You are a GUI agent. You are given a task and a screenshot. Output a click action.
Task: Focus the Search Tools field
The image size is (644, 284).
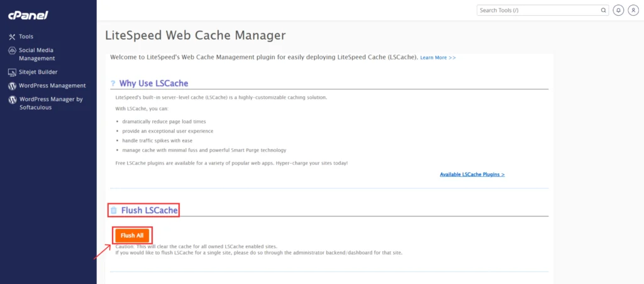coord(543,10)
